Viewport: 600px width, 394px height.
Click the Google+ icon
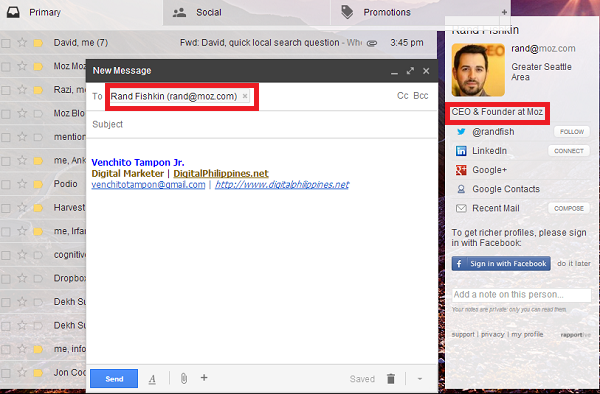[x=461, y=170]
